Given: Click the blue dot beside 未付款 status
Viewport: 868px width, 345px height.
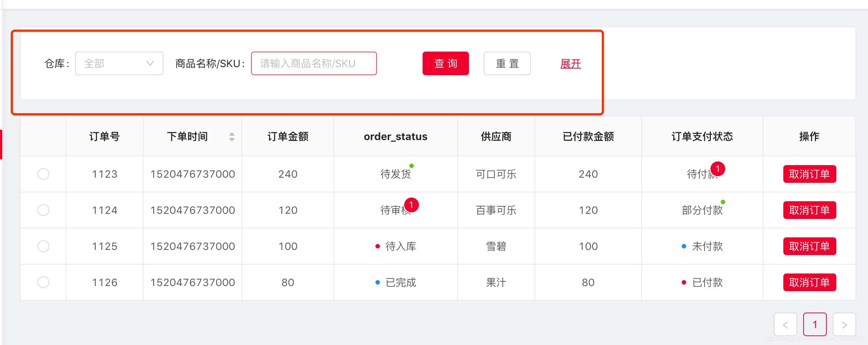Looking at the screenshot, I should click(x=684, y=246).
